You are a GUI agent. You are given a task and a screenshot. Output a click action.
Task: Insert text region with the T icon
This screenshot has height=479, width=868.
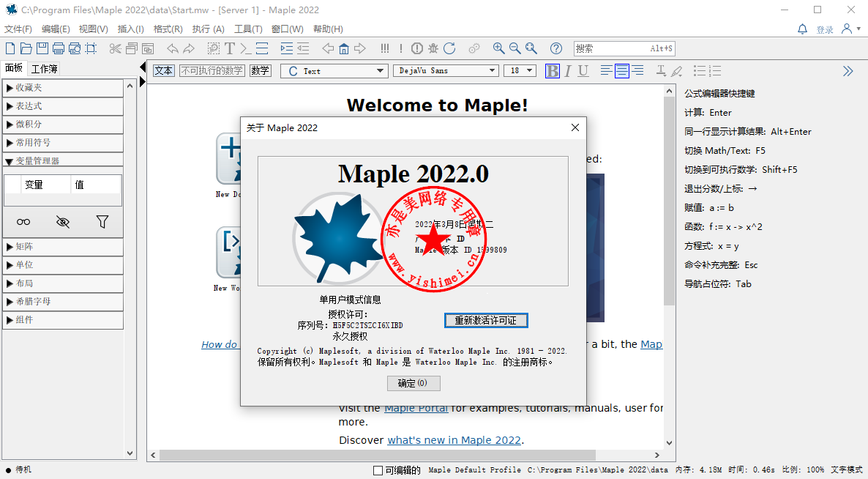tap(230, 49)
